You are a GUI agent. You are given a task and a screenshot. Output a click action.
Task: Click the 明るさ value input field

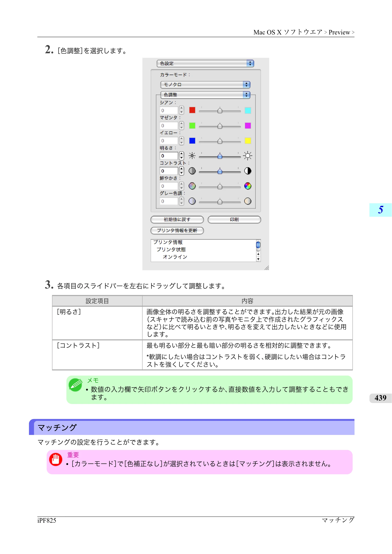click(169, 156)
